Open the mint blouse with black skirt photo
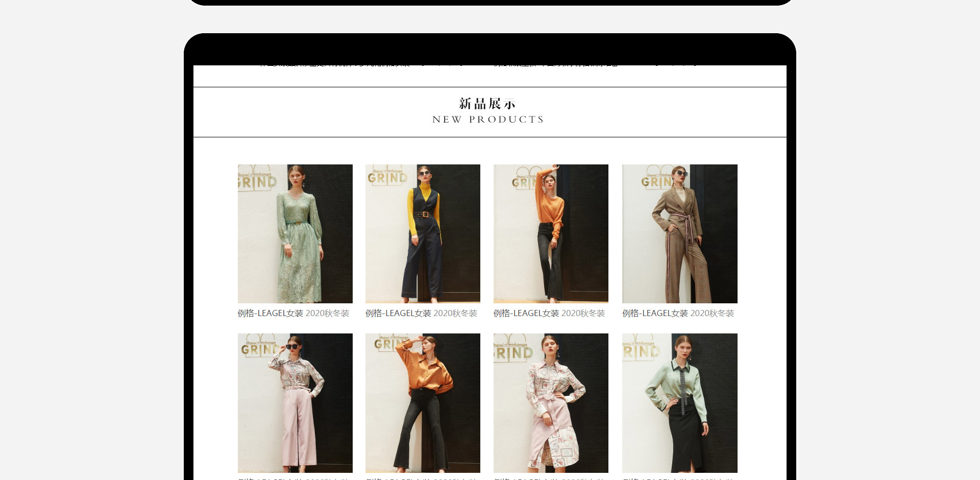Screen dimensions: 980x480 point(679,402)
